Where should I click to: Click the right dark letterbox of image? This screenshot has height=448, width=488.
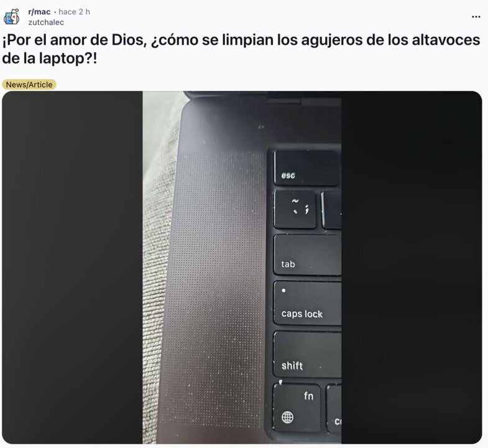[x=412, y=268]
